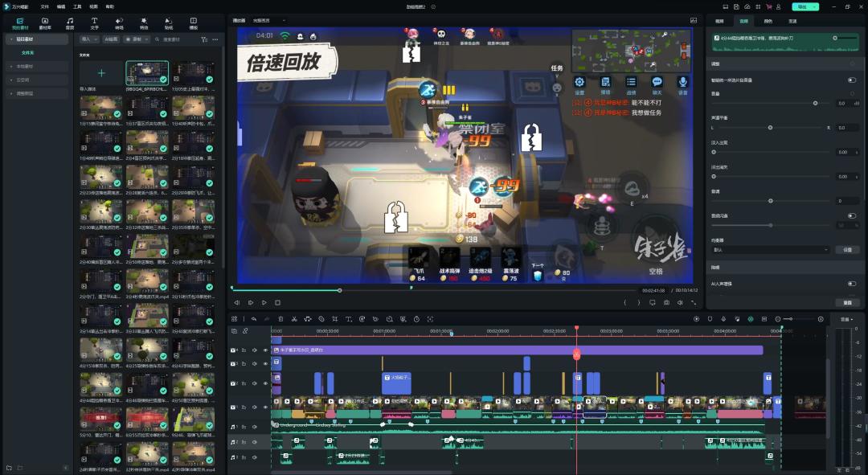Open the equalizer preset dropdown (默认)

tap(770, 250)
